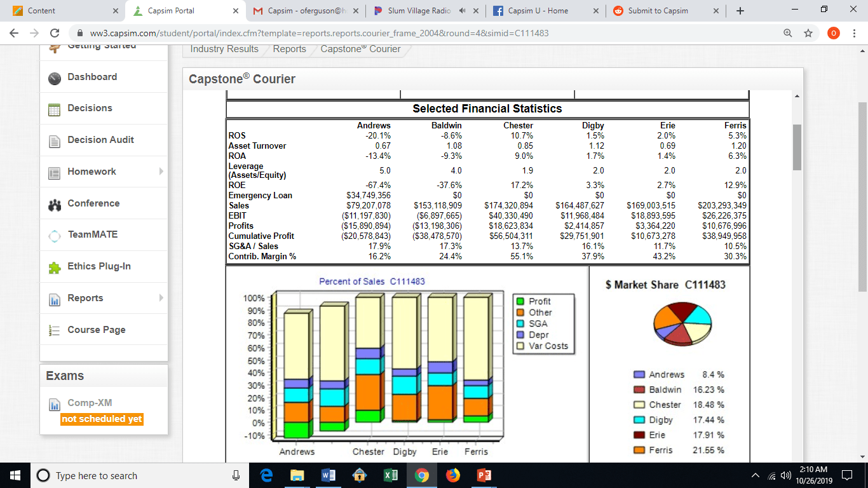Viewport: 868px width, 488px height.
Task: Open Word from the taskbar
Action: (x=329, y=475)
